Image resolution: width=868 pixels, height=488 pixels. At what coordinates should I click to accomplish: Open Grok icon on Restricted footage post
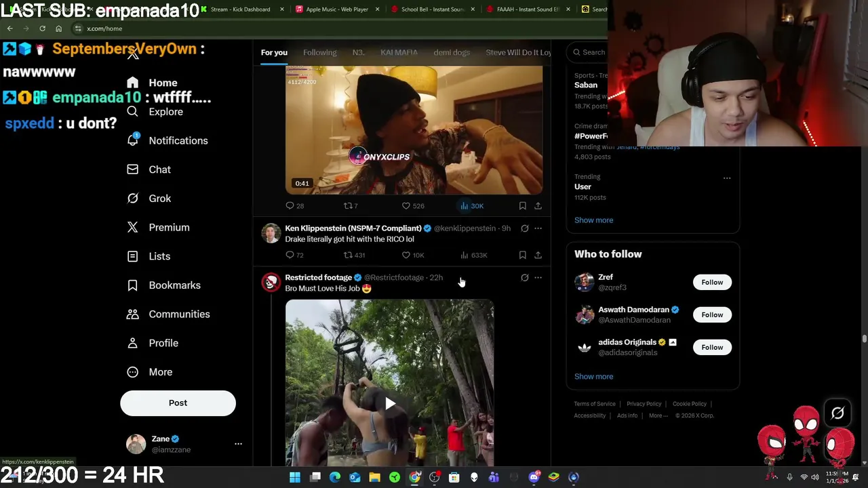pos(524,278)
